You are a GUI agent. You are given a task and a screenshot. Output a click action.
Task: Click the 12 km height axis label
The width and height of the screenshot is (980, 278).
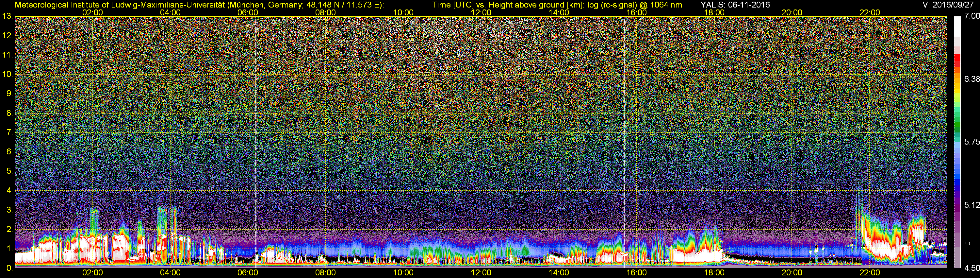[7, 36]
